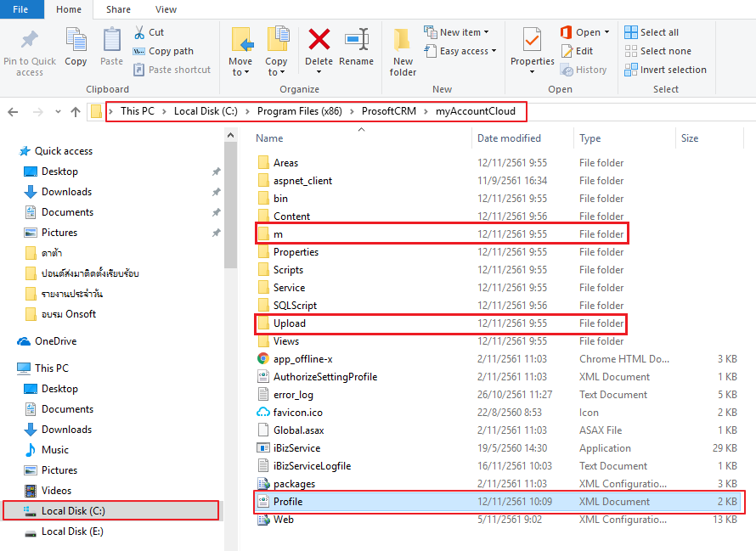Open the Move to dropdown
The width and height of the screenshot is (756, 551).
(x=240, y=66)
